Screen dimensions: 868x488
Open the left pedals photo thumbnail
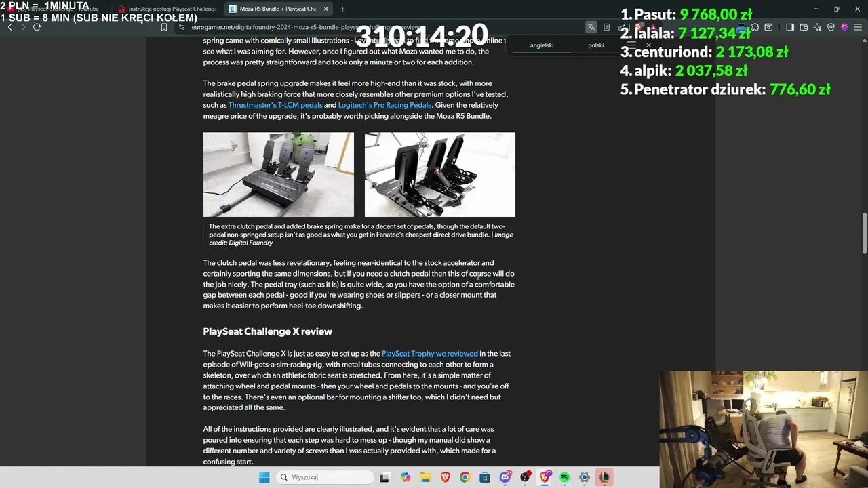[x=279, y=175]
